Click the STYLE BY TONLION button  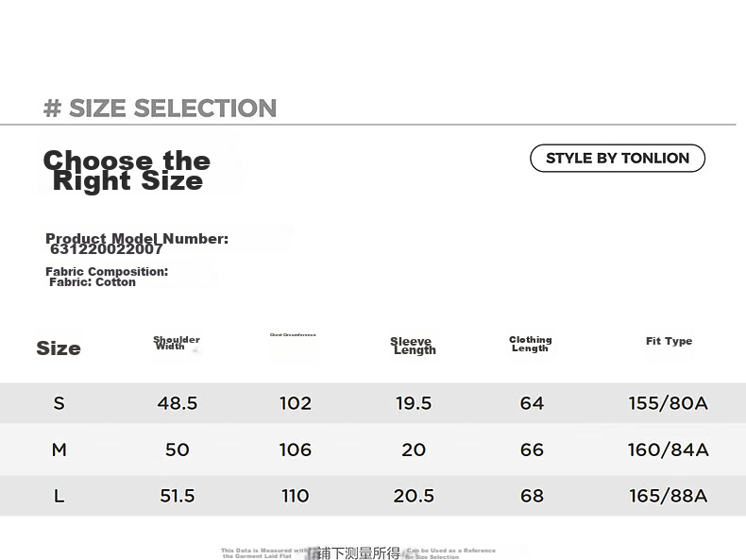(618, 158)
